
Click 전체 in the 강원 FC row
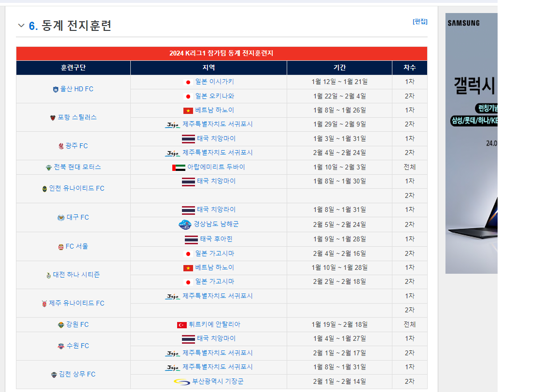tap(410, 324)
